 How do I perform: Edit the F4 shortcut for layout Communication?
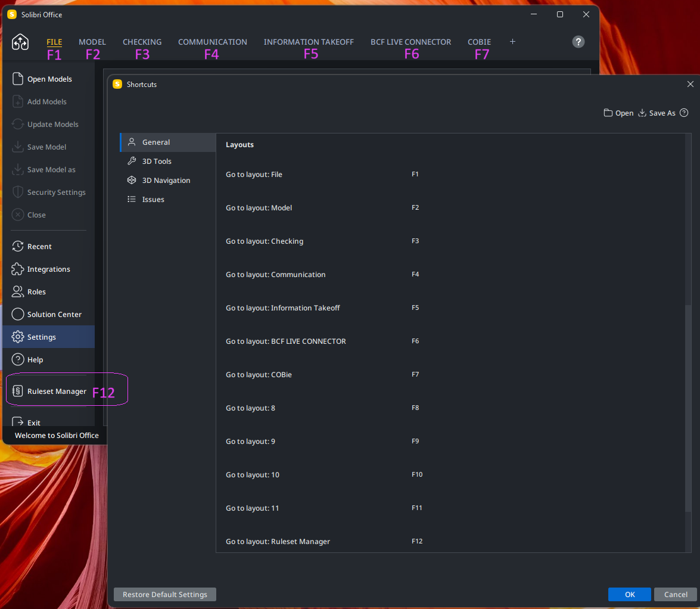(x=415, y=274)
